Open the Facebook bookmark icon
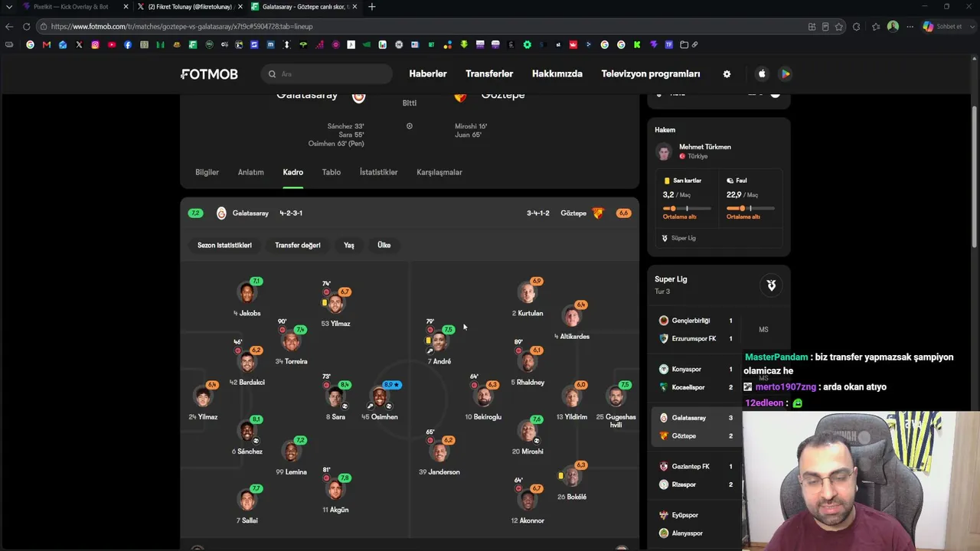Image resolution: width=980 pixels, height=551 pixels. [127, 45]
